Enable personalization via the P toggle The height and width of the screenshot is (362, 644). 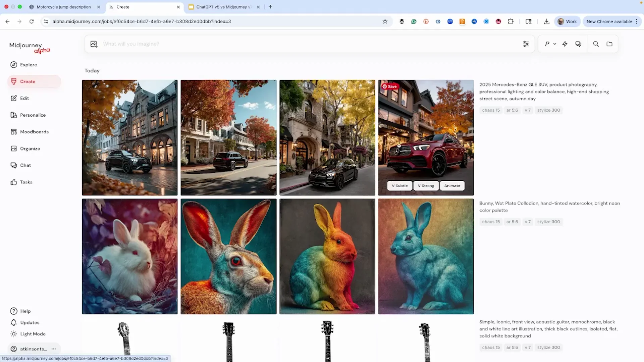547,44
